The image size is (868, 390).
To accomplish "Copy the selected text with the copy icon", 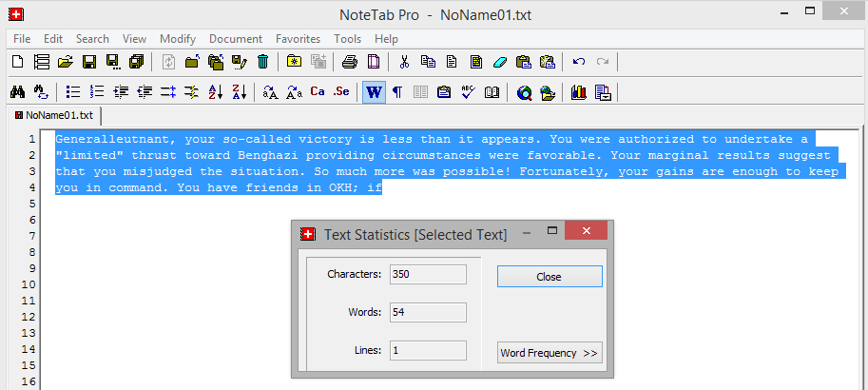I will tap(428, 62).
